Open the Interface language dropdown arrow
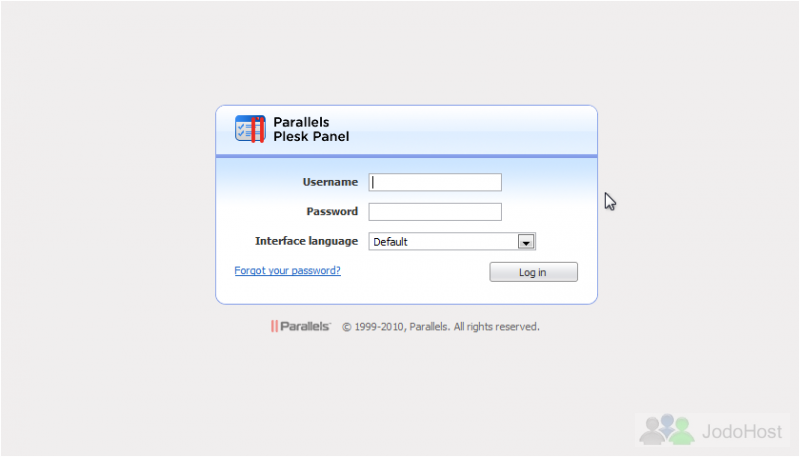800x457 pixels. click(526, 242)
